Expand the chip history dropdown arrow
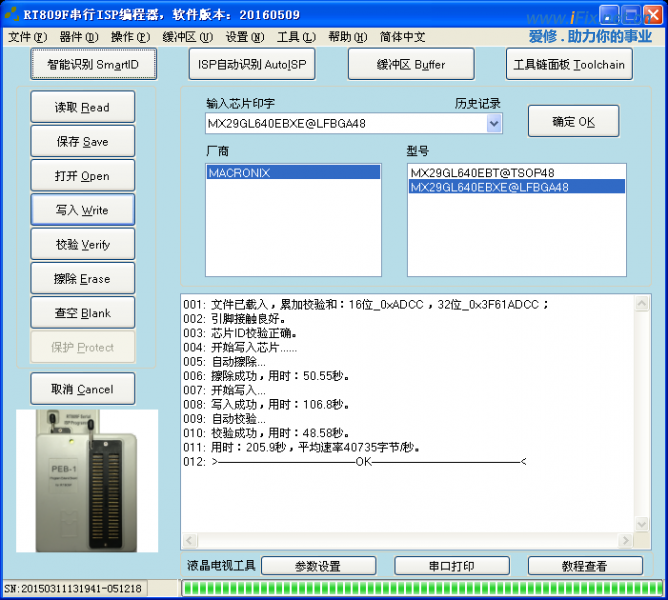This screenshot has height=600, width=668. tap(494, 124)
